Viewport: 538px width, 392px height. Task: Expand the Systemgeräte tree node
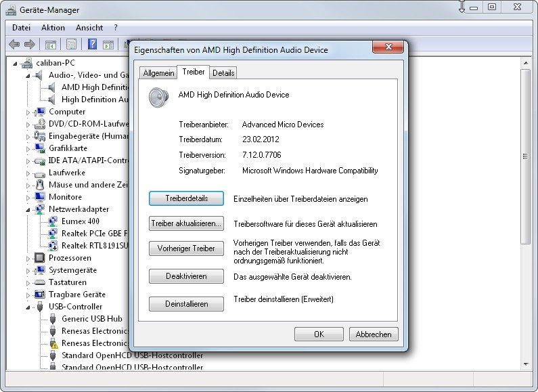click(x=28, y=270)
